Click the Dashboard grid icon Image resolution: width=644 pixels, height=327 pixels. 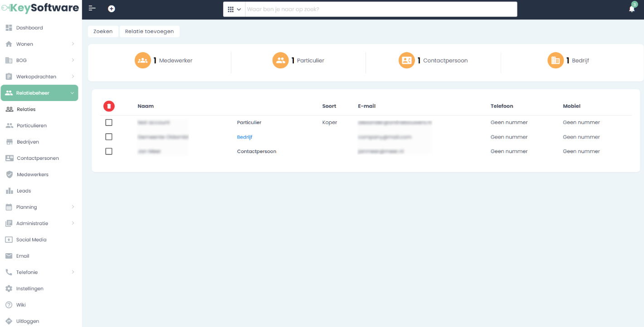pyautogui.click(x=9, y=28)
